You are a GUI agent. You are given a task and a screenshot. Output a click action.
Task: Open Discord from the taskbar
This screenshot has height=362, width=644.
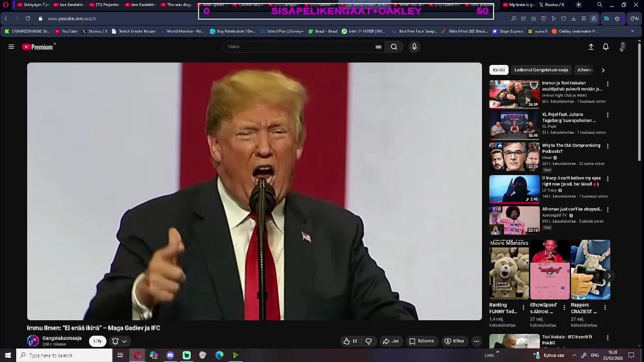(x=170, y=355)
